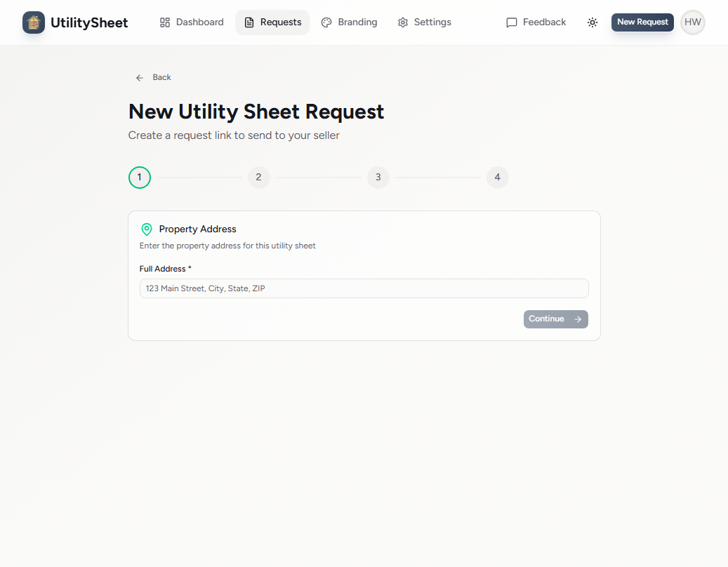This screenshot has width=728, height=567.
Task: Click the HW profile avatar circle
Action: (692, 22)
